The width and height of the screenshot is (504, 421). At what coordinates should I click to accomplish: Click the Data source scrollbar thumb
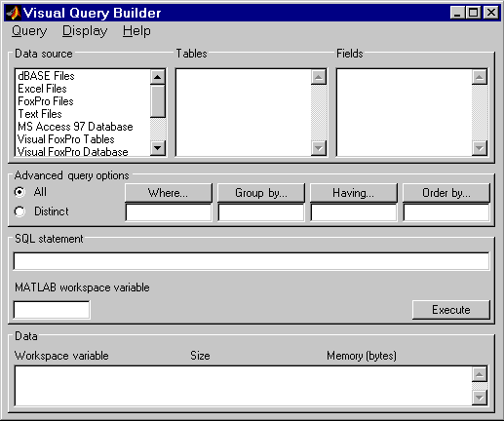158,101
